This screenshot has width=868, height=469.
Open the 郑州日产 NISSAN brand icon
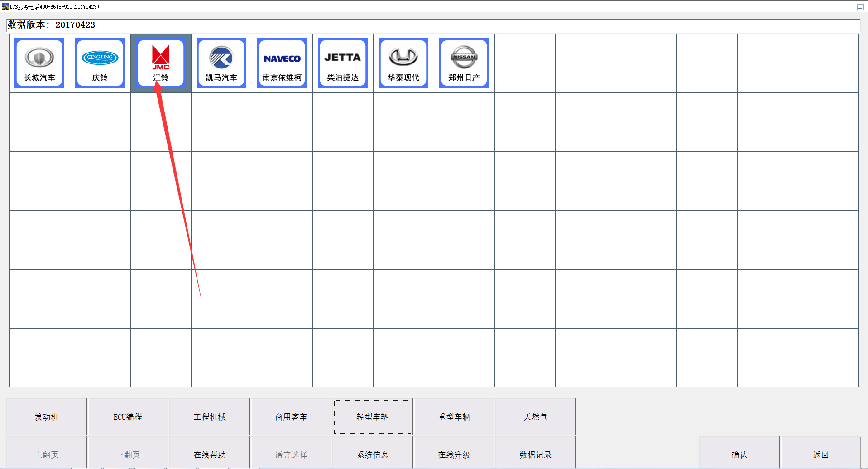point(464,63)
